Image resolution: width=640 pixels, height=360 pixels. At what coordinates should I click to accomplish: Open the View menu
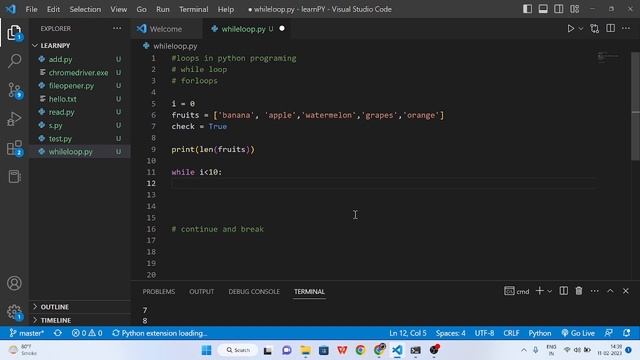coord(118,9)
